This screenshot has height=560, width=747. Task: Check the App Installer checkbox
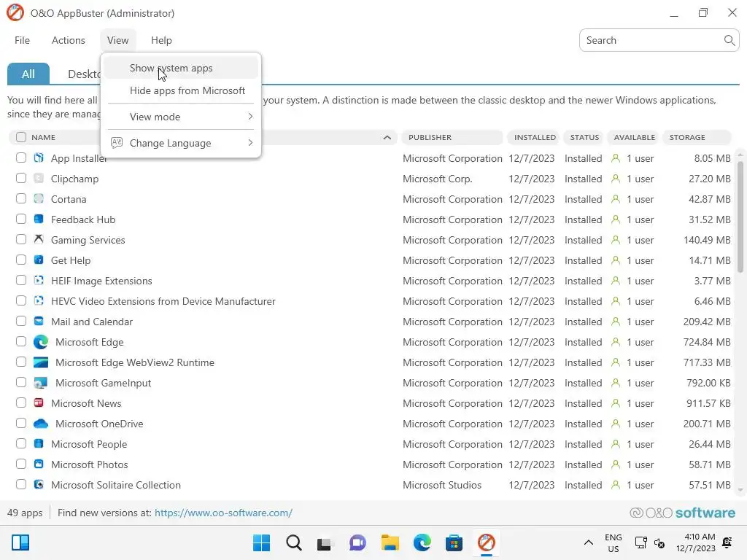click(21, 157)
